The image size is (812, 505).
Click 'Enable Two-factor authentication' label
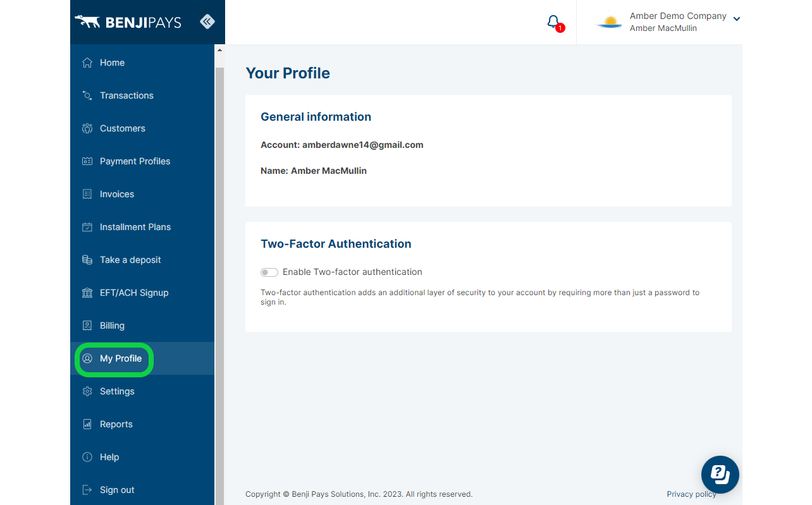pyautogui.click(x=352, y=272)
